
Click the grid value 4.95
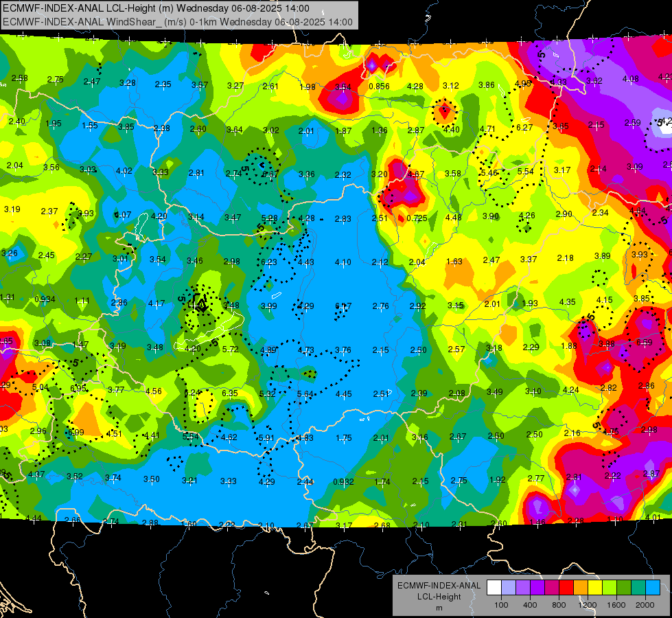523,84
